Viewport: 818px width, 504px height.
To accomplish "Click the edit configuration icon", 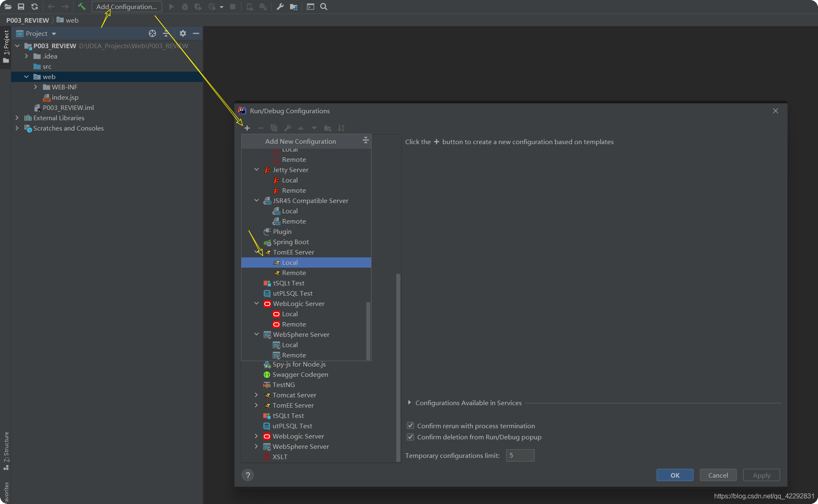I will 287,128.
